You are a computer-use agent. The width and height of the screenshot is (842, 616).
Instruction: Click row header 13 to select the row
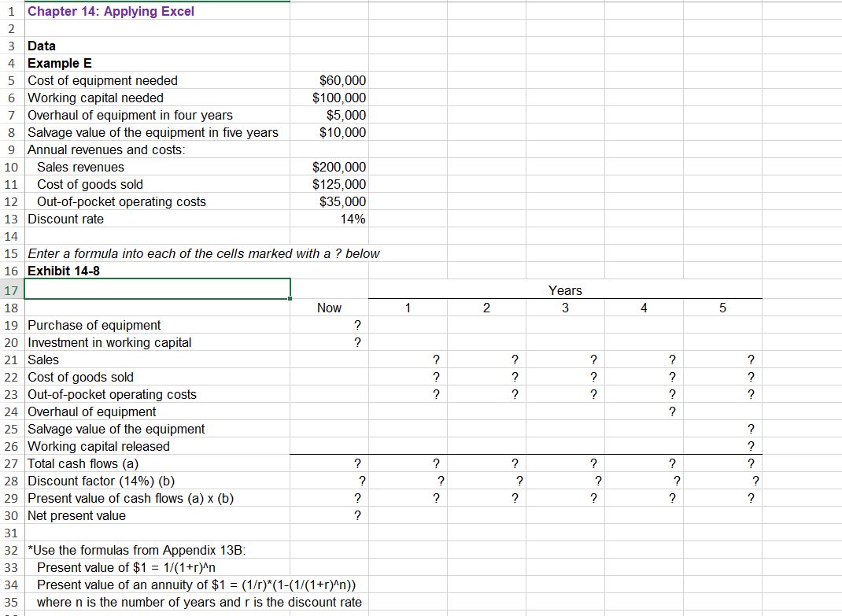(10, 219)
